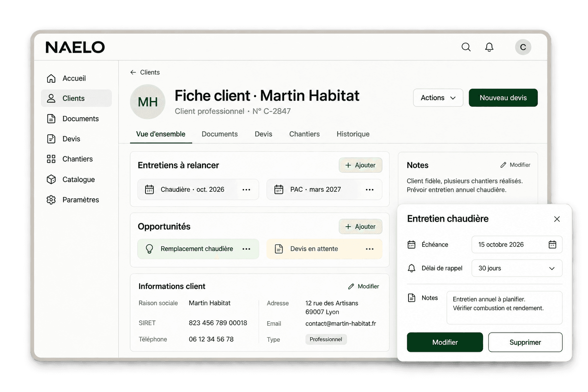Image resolution: width=588 pixels, height=392 pixels.
Task: Click lightbulb icon on Remplacement chaudière card
Action: pyautogui.click(x=149, y=249)
